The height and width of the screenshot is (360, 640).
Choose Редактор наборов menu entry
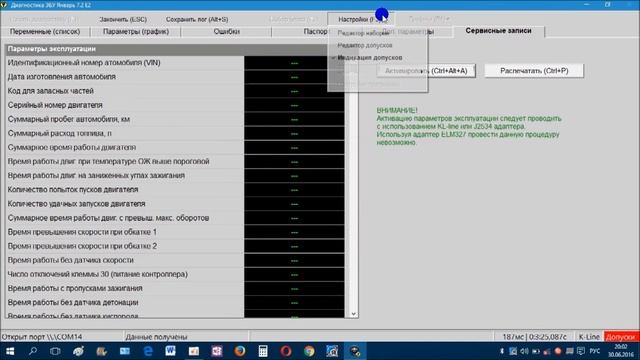tap(363, 33)
